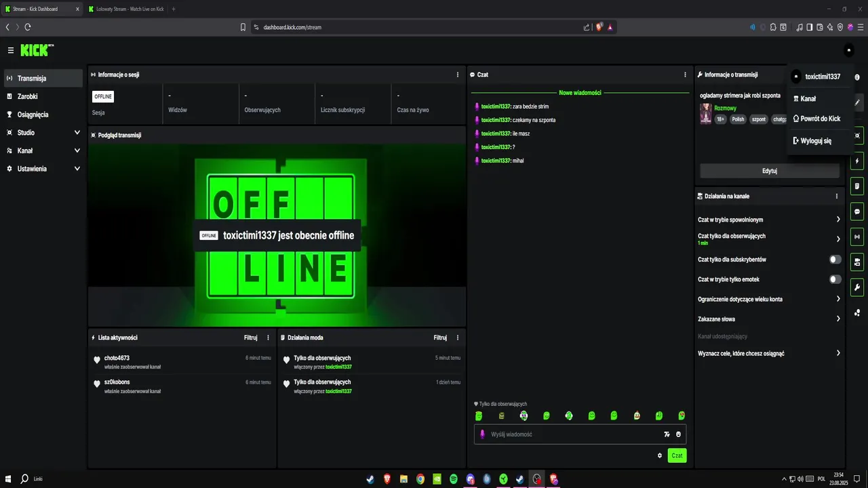Click the three-dots cluster icon at sidebar bottom
This screenshot has width=868, height=488.
tap(858, 312)
